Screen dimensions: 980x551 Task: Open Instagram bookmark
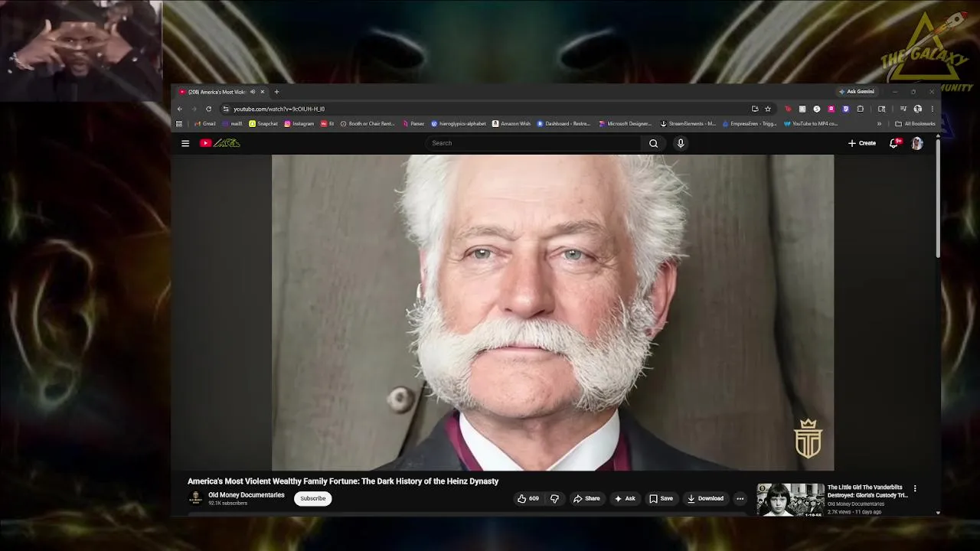299,123
